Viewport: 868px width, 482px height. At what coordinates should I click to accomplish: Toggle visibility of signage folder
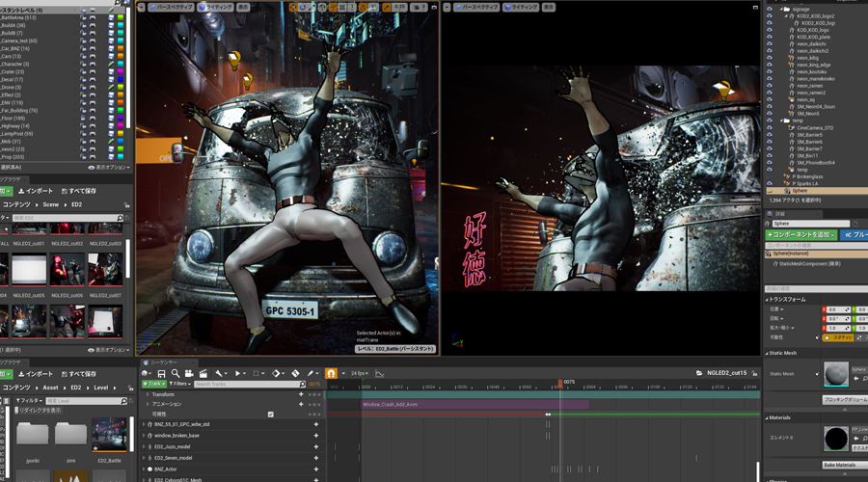[770, 9]
